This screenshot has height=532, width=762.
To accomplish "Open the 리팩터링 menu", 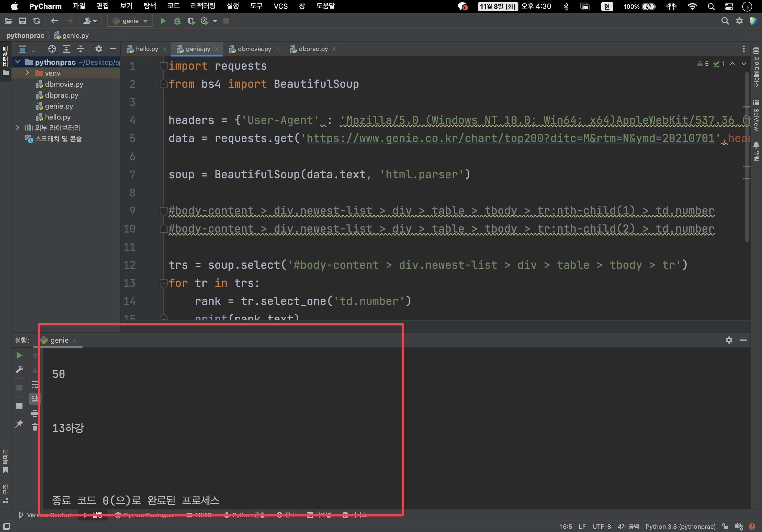I will tap(202, 6).
